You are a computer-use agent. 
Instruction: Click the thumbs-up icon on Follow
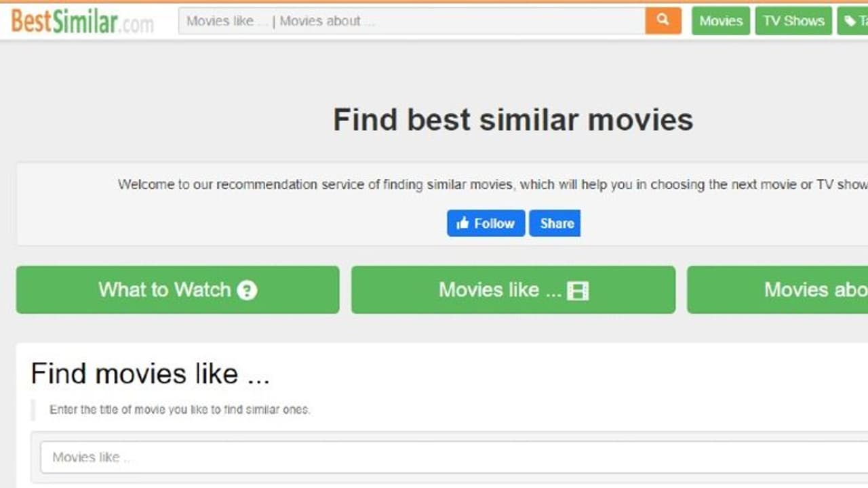(463, 223)
